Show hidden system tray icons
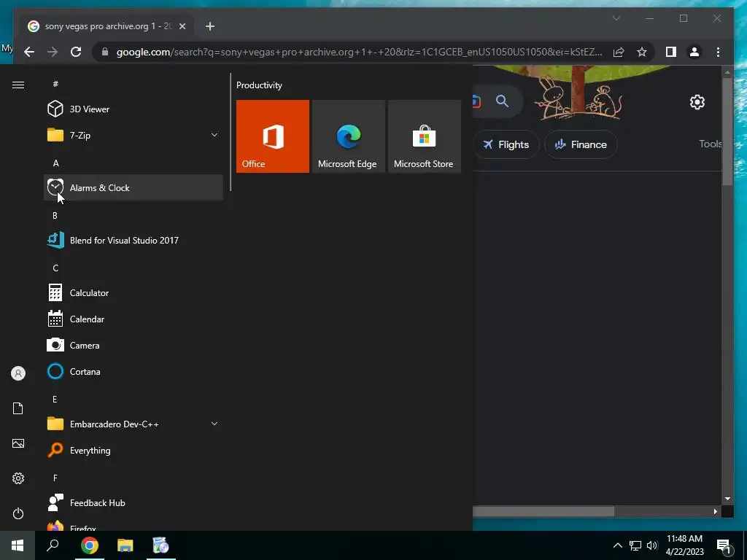This screenshot has width=747, height=560. coord(617,545)
